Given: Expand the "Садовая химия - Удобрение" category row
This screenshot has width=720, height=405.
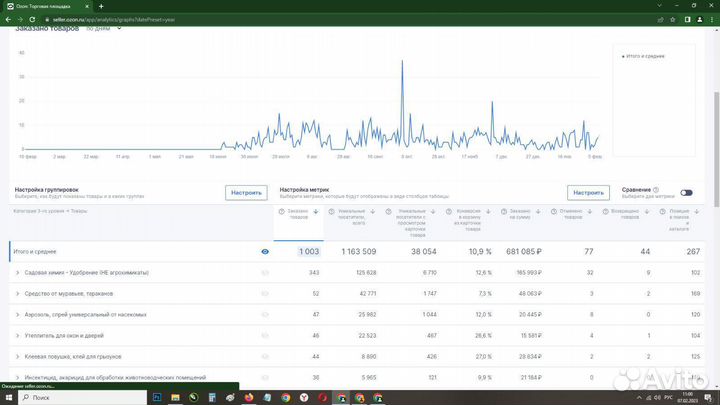Looking at the screenshot, I should point(17,273).
